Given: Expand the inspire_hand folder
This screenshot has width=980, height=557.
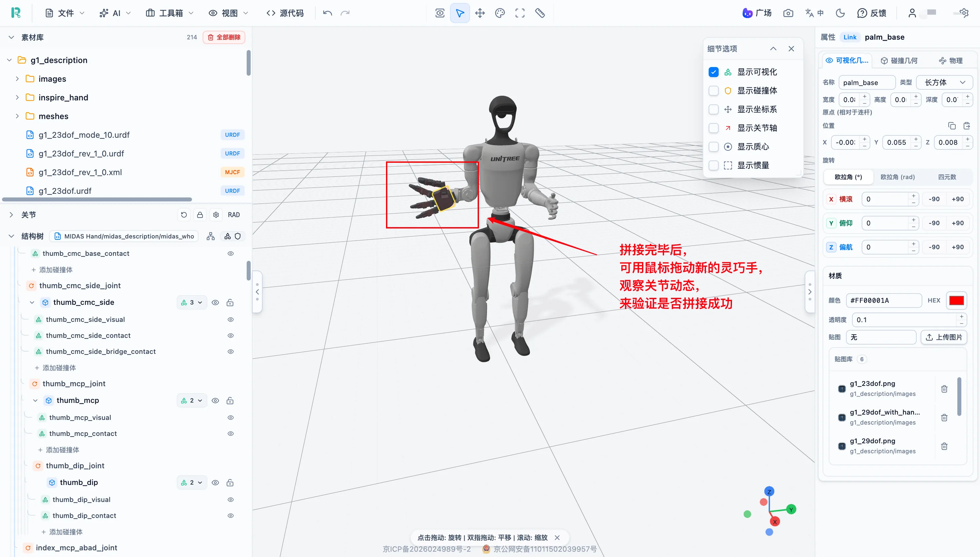Looking at the screenshot, I should coord(17,97).
